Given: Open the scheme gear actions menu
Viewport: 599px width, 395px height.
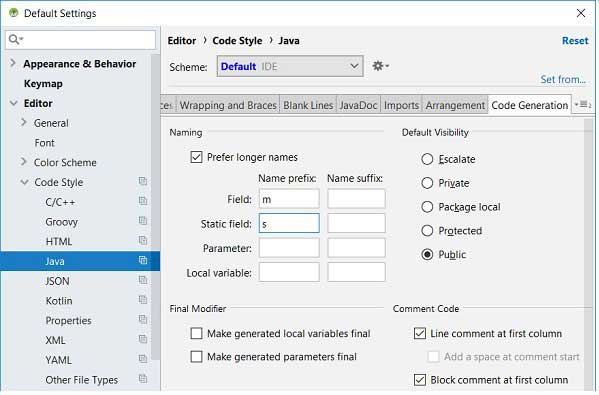Looking at the screenshot, I should coord(380,66).
